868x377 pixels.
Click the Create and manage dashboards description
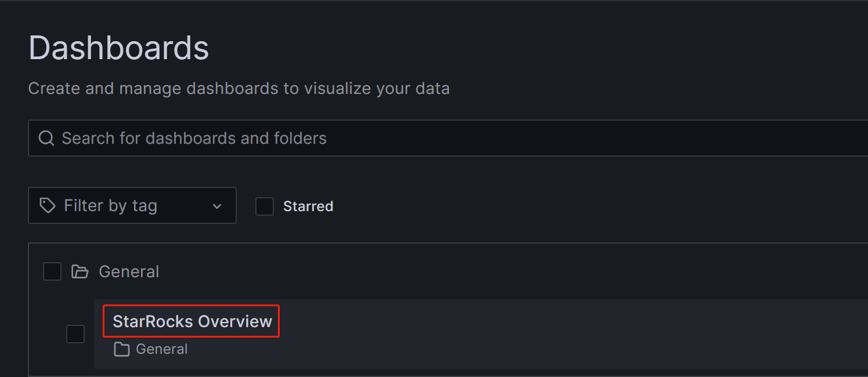coord(238,88)
